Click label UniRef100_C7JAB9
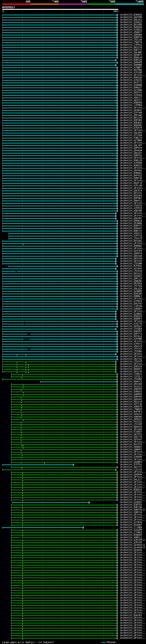 coord(131,527)
